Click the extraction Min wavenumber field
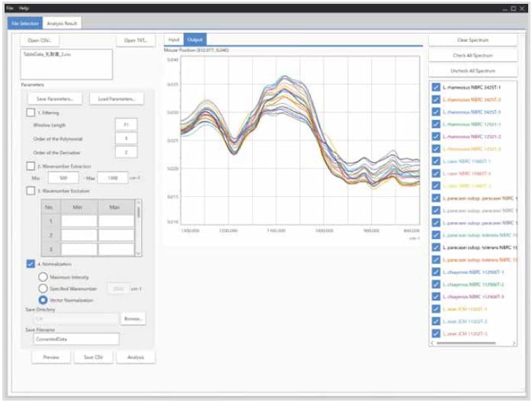The height and width of the screenshot is (403, 532). 63,178
